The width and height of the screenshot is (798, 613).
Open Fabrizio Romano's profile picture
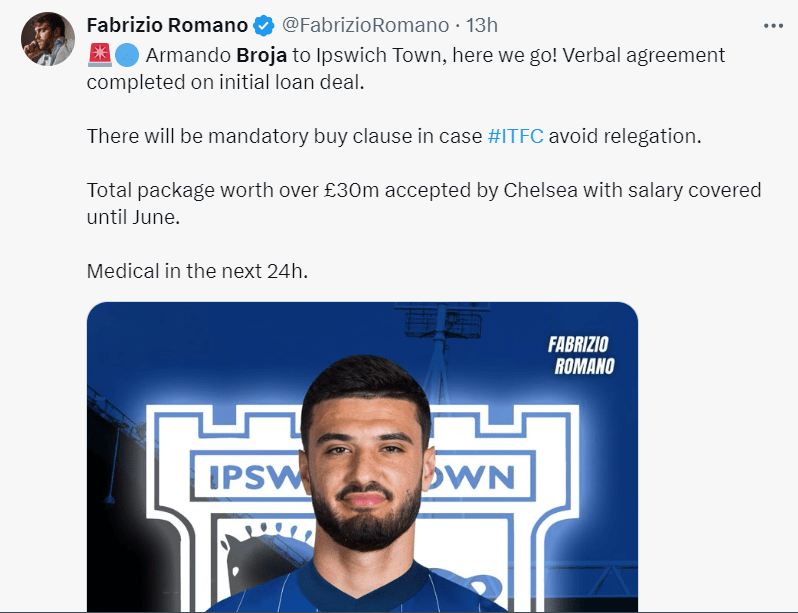(48, 40)
